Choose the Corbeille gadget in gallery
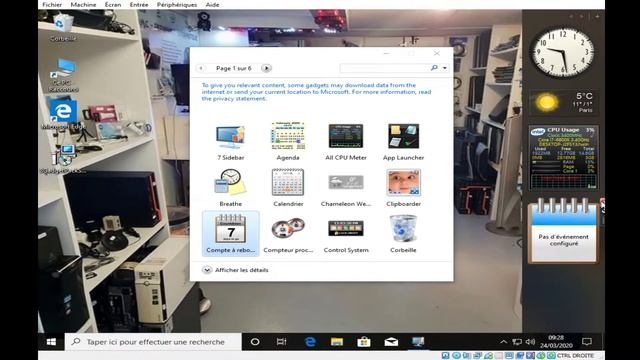 [403, 234]
